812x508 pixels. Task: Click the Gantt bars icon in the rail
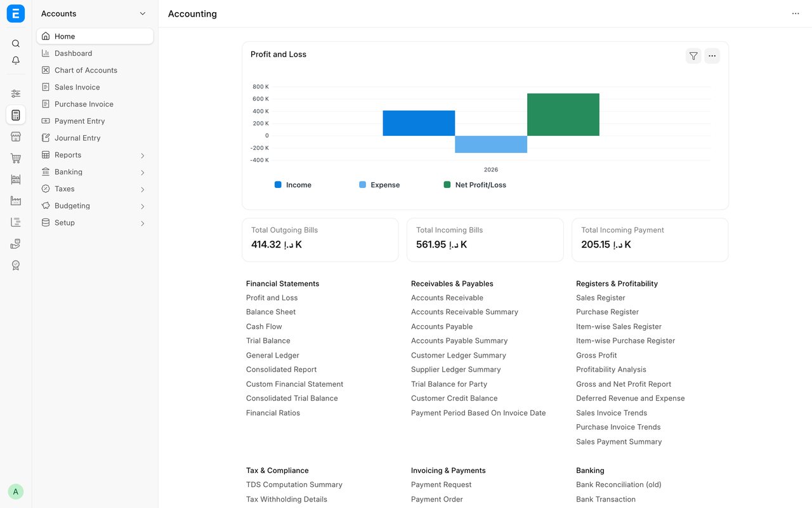(16, 222)
